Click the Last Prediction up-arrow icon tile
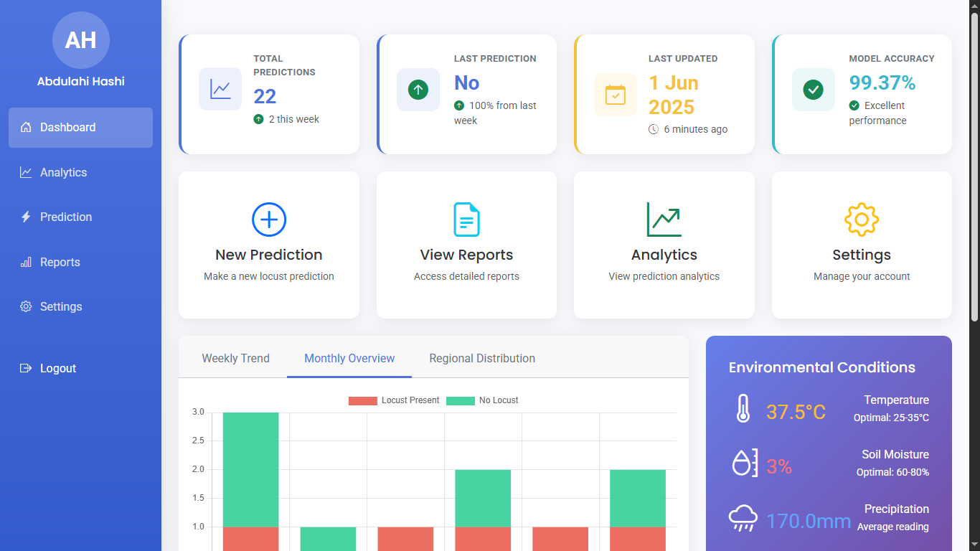 pyautogui.click(x=418, y=90)
